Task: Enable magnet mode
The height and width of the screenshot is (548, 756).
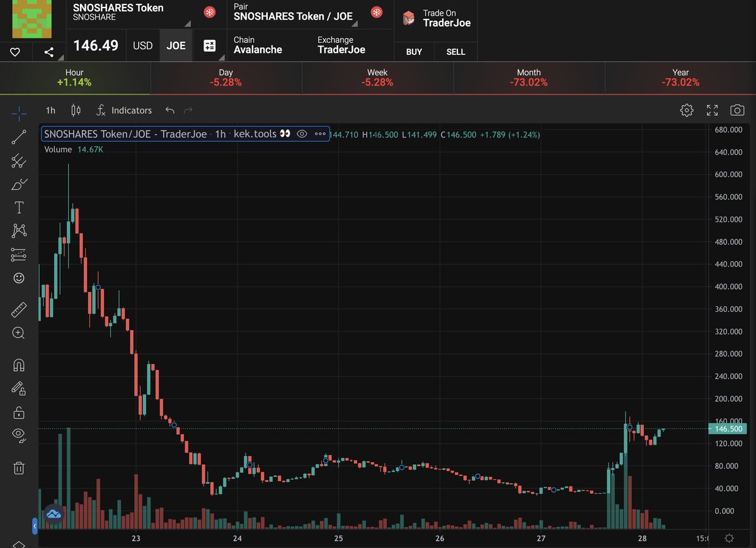Action: [18, 365]
